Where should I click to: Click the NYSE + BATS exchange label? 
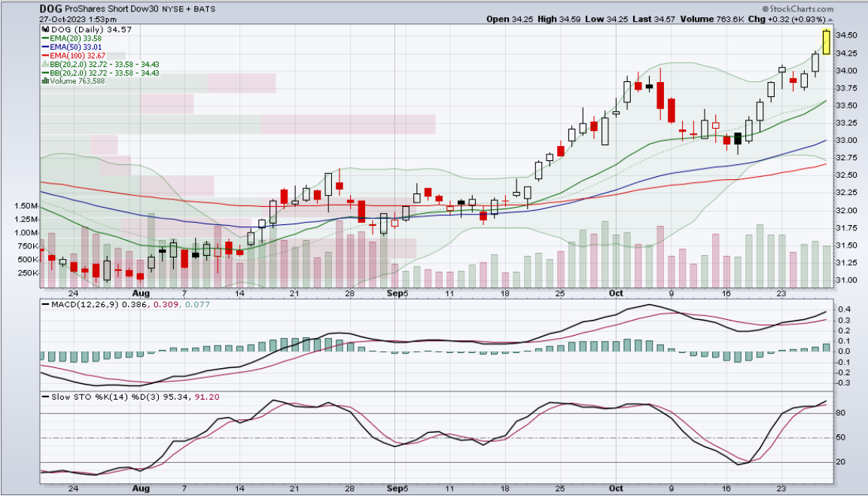click(x=189, y=9)
